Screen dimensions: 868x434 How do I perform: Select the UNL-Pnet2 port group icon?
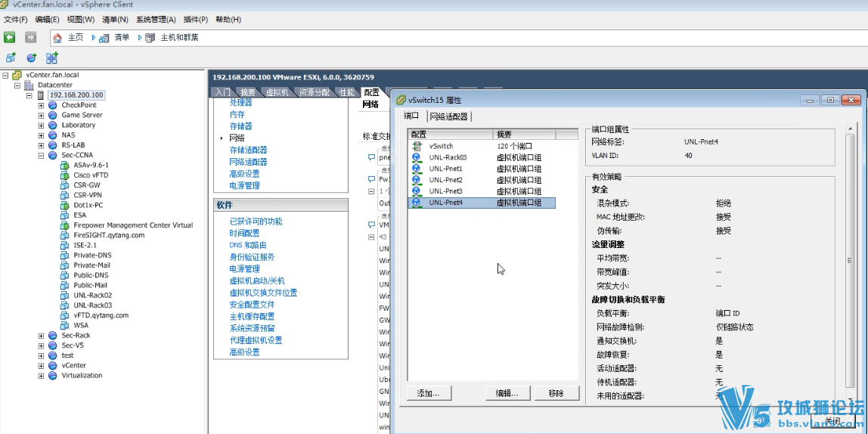[x=417, y=180]
